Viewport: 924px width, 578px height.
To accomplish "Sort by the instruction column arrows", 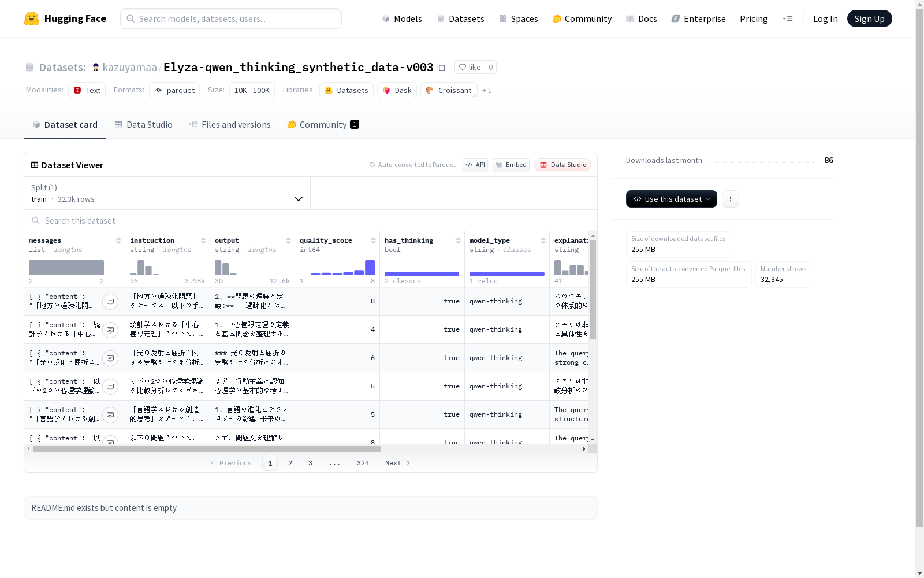I will pyautogui.click(x=203, y=240).
